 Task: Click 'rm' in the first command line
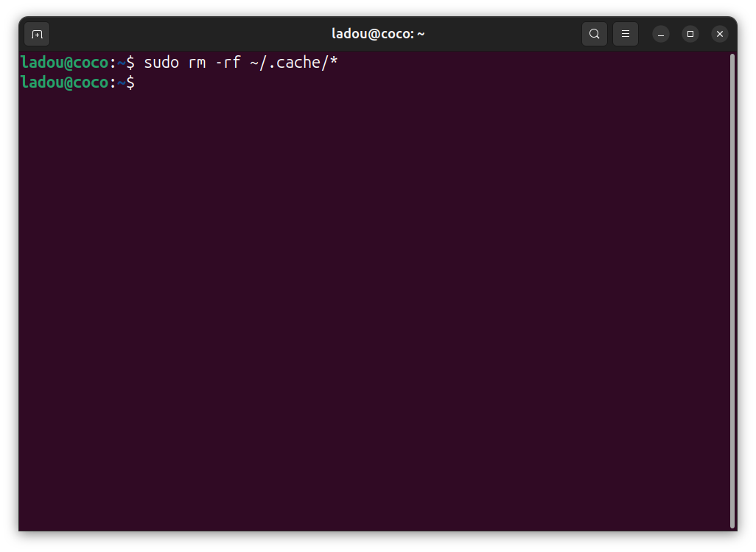pos(197,63)
